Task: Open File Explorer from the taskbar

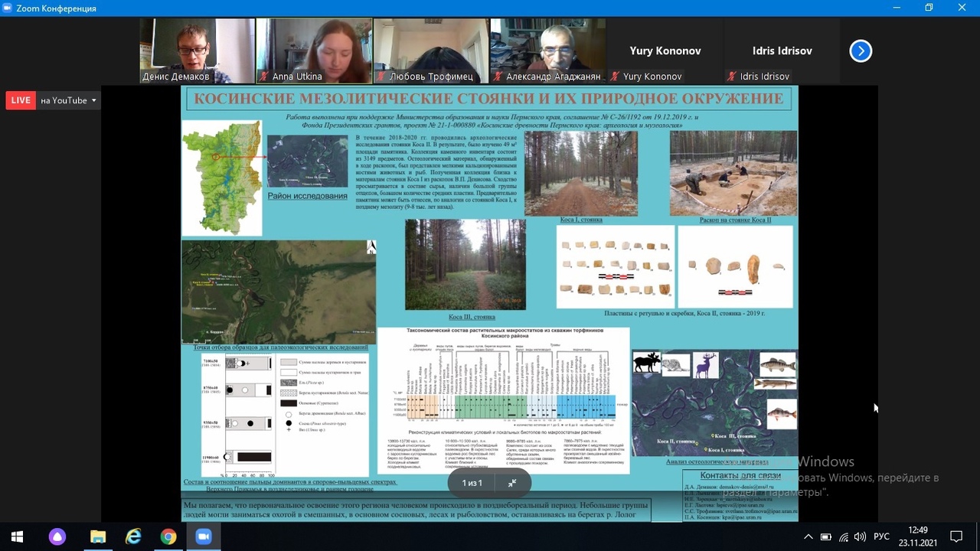Action: 98,536
